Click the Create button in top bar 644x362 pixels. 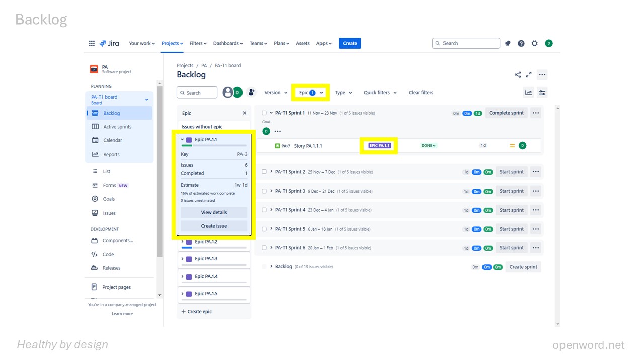(350, 43)
